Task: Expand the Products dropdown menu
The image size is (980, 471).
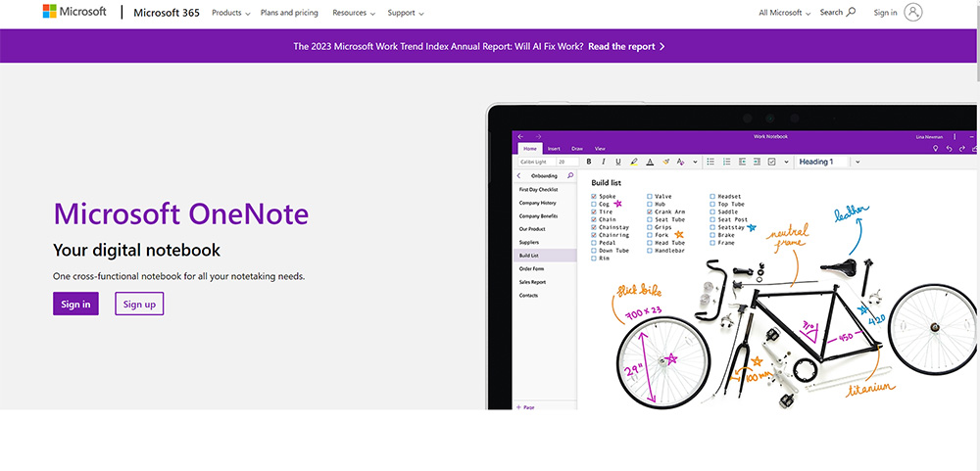Action: [230, 13]
